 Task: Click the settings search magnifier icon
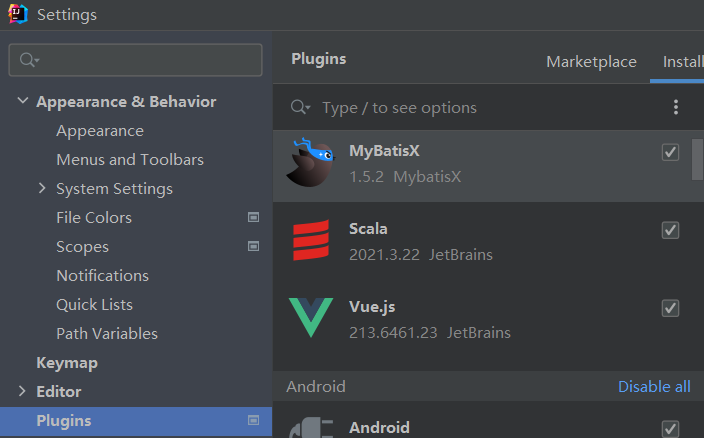point(29,60)
